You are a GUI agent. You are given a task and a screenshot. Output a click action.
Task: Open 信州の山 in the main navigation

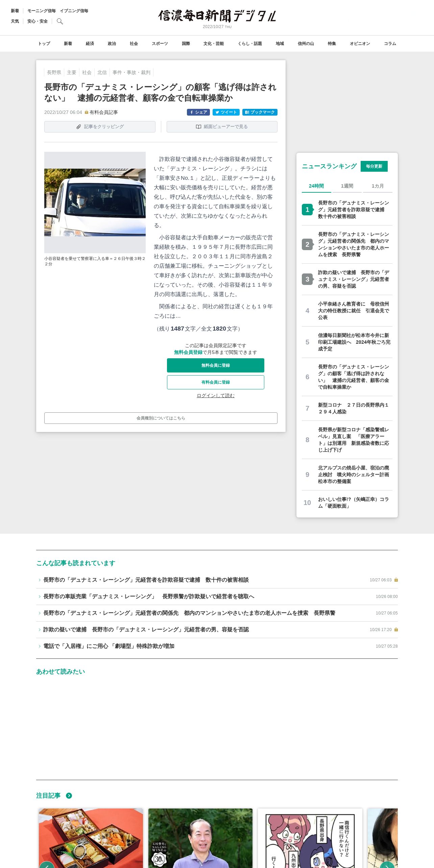[x=306, y=44]
